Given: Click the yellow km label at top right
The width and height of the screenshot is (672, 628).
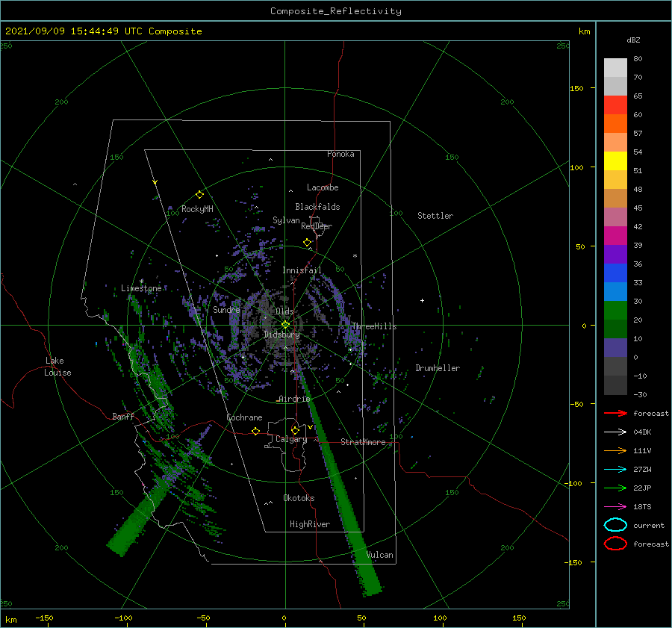Looking at the screenshot, I should point(584,31).
